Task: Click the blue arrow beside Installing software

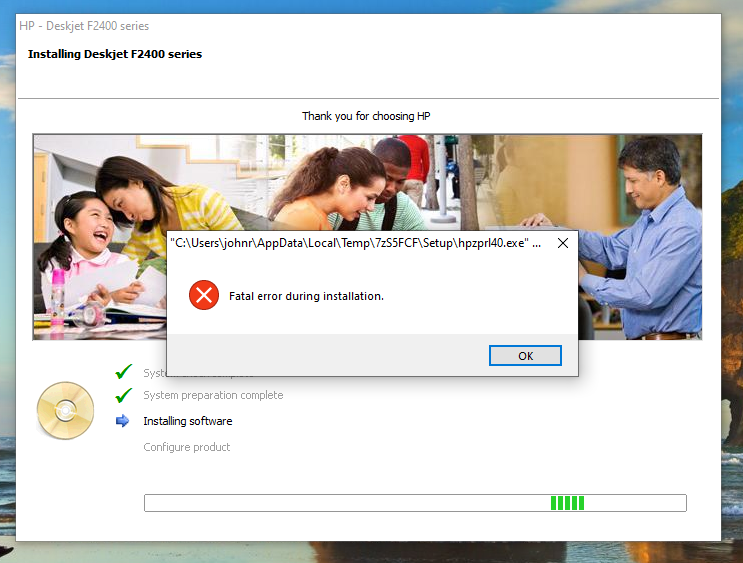Action: 122,420
